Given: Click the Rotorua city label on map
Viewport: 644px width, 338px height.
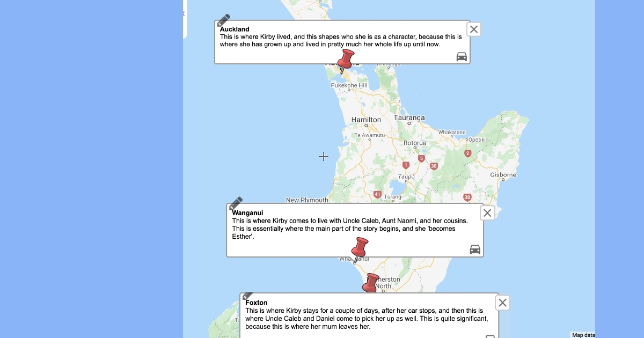Looking at the screenshot, I should point(414,143).
